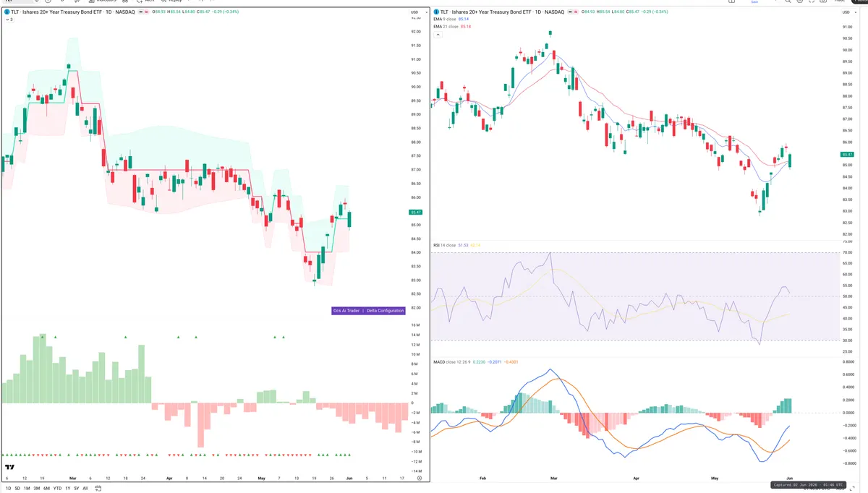Expand the collapsed indicators legend showing 3

coord(9,20)
